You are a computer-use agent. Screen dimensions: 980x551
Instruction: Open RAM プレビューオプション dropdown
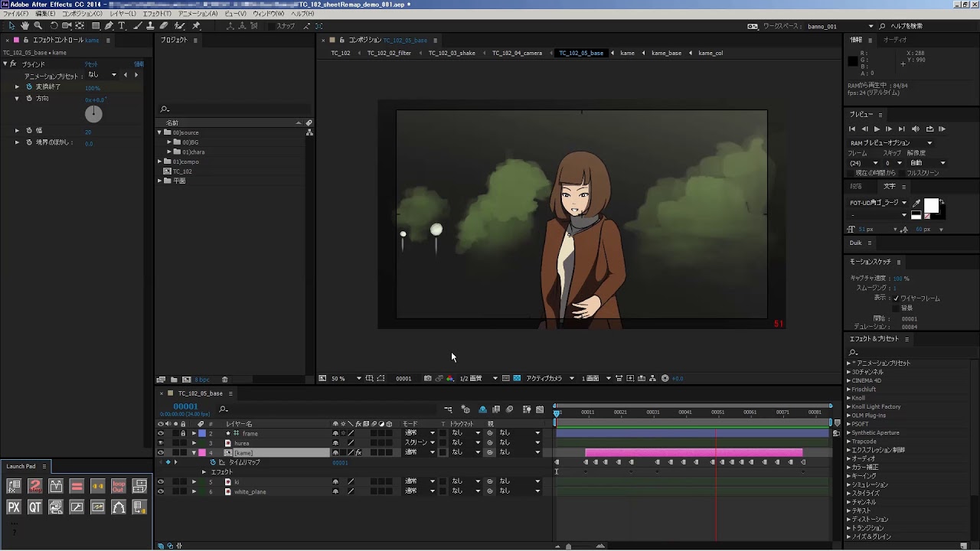pos(891,143)
